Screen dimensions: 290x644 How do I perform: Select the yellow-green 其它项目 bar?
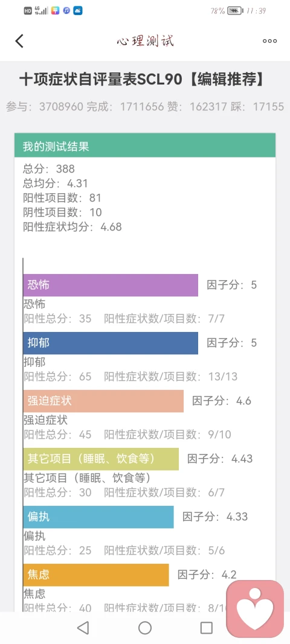tap(101, 459)
